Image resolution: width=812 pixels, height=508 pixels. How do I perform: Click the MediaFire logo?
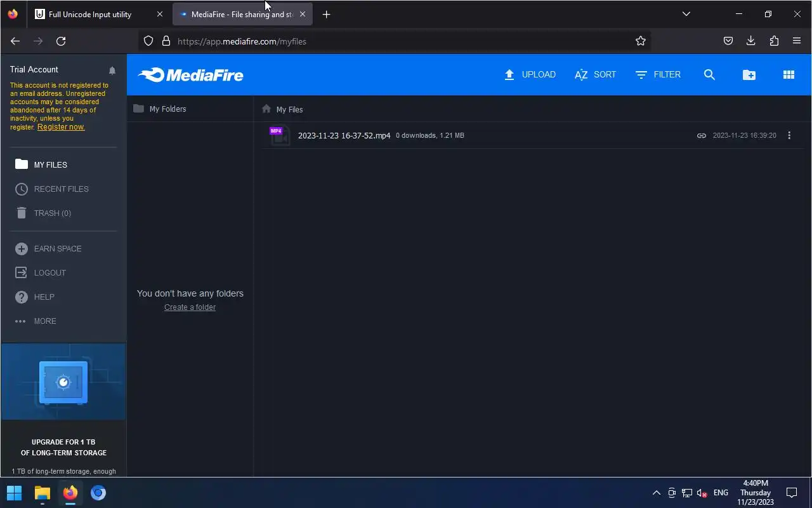(x=190, y=75)
